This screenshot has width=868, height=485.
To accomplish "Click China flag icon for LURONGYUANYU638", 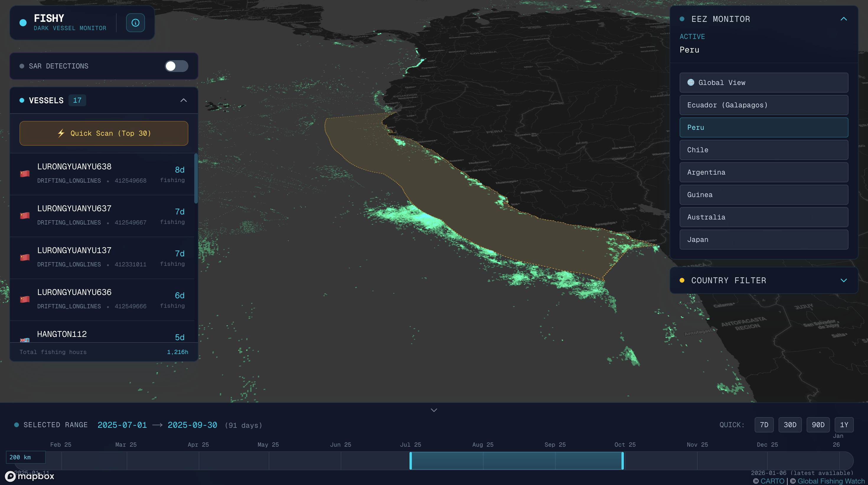I will tap(25, 174).
